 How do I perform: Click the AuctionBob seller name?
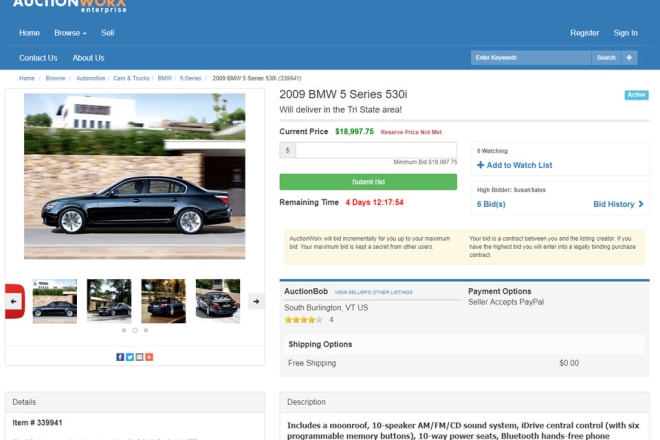click(306, 291)
